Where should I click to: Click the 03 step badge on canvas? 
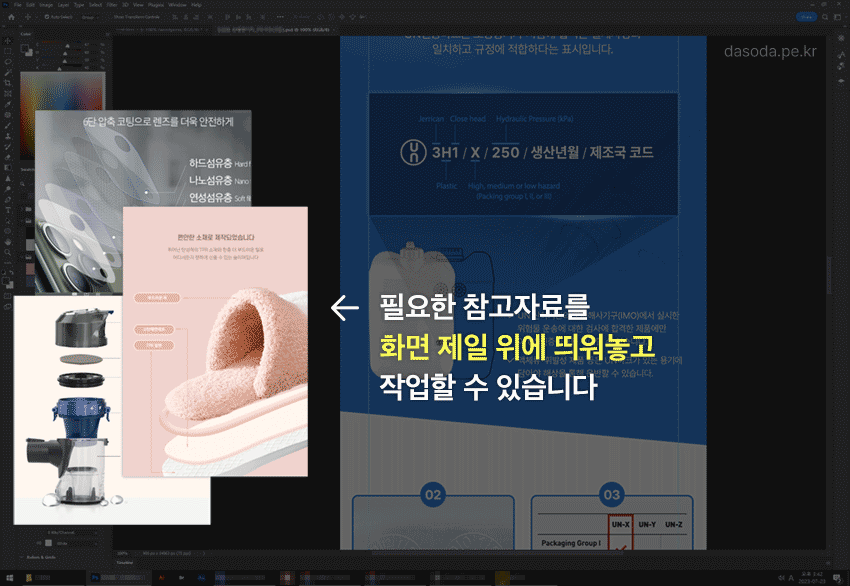coord(611,494)
